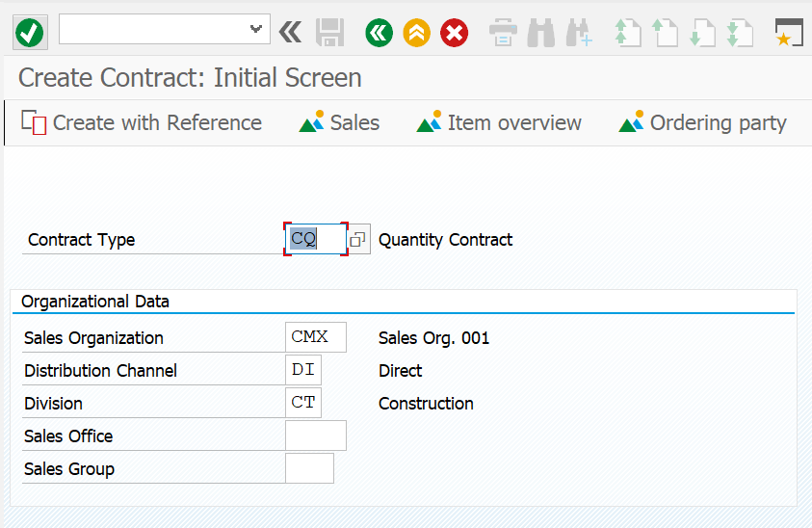The image size is (812, 528).
Task: Collapse the command field with double chevron
Action: (x=290, y=33)
